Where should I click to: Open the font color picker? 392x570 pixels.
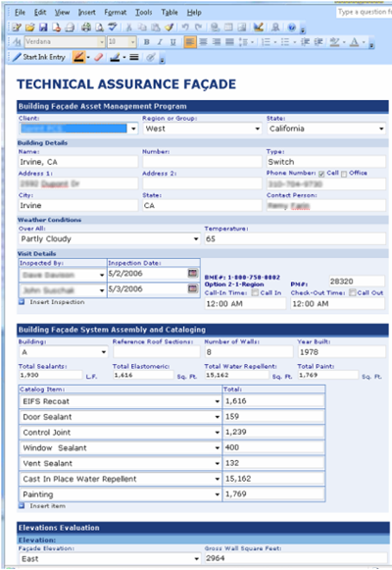point(354,42)
